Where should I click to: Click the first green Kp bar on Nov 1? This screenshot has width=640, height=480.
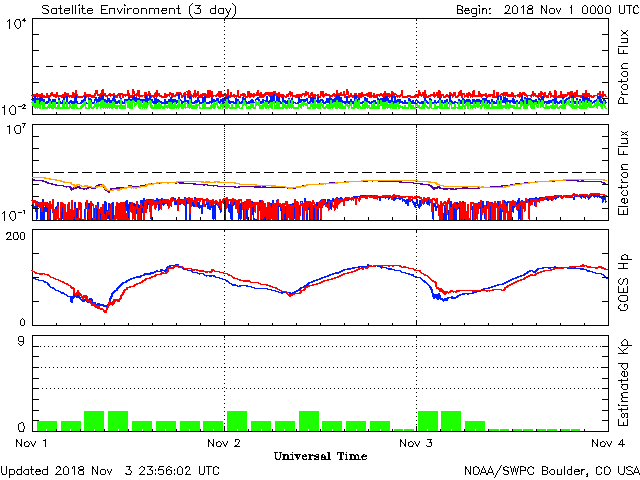[47, 426]
